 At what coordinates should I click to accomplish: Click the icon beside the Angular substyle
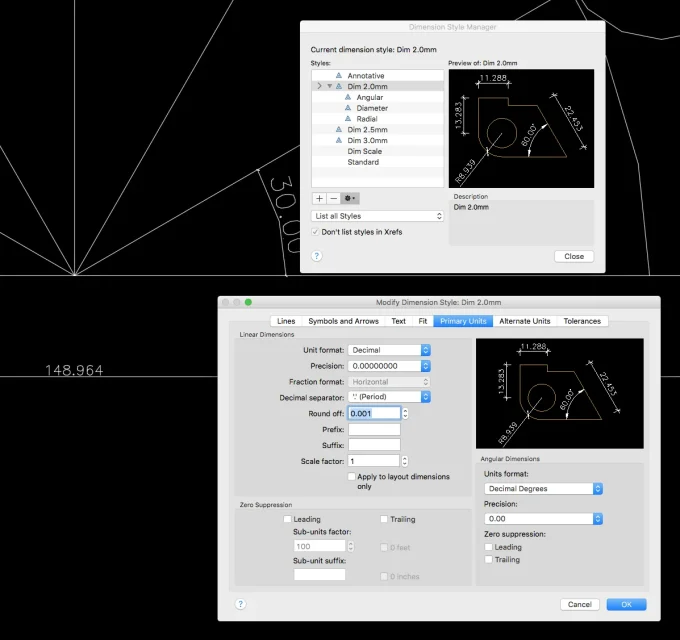click(348, 97)
